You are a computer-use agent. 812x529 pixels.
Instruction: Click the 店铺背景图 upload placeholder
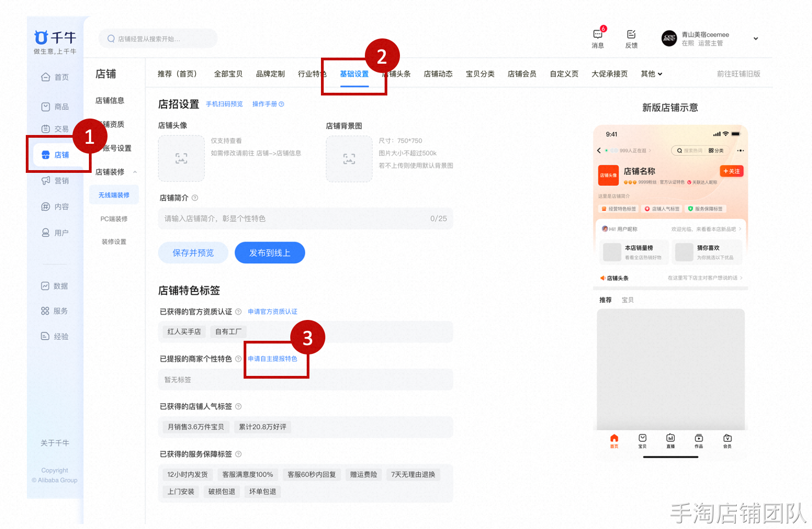point(349,159)
